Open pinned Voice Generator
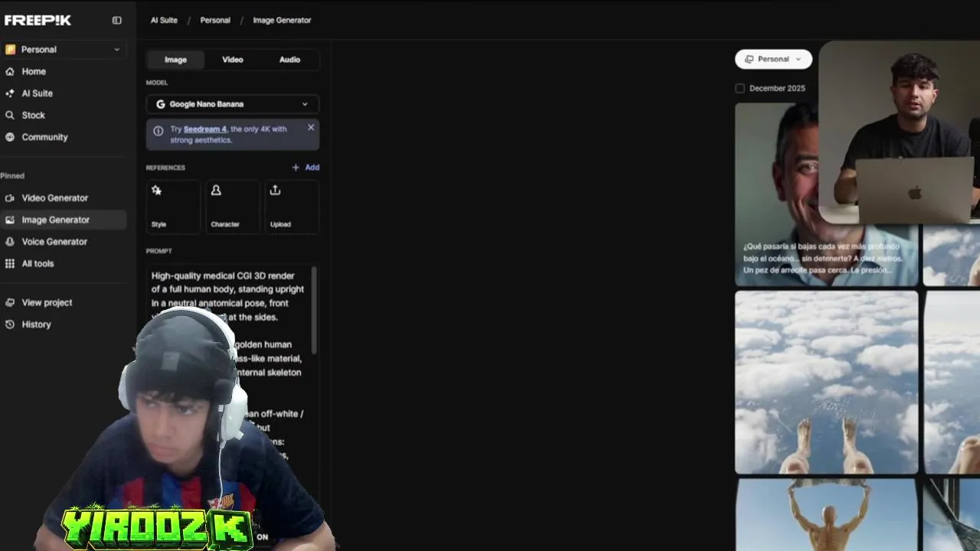The height and width of the screenshot is (551, 980). [54, 241]
